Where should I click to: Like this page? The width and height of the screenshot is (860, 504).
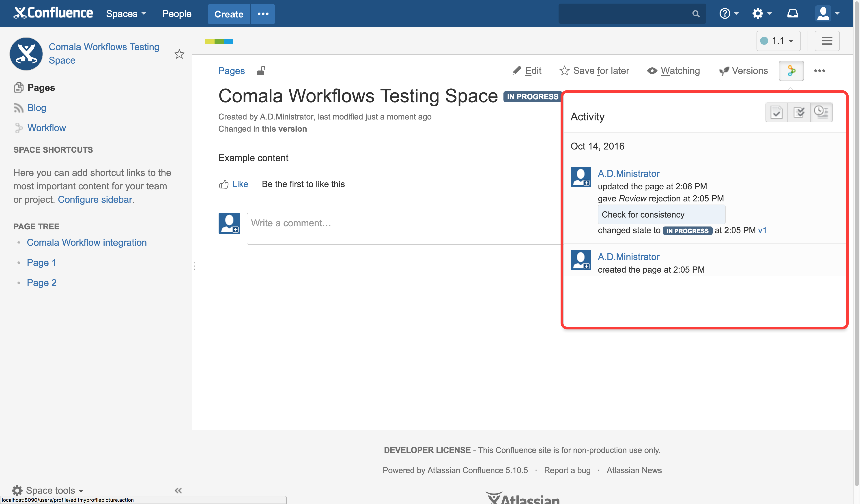233,184
